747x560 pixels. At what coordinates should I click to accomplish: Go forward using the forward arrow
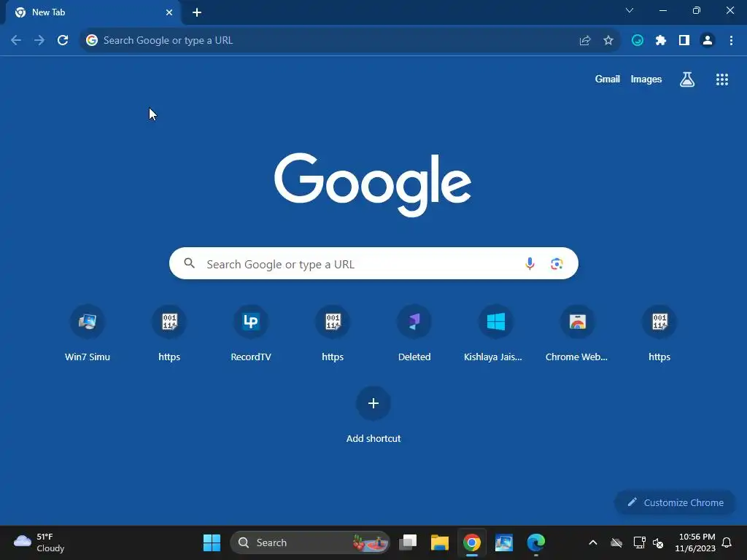(x=39, y=41)
